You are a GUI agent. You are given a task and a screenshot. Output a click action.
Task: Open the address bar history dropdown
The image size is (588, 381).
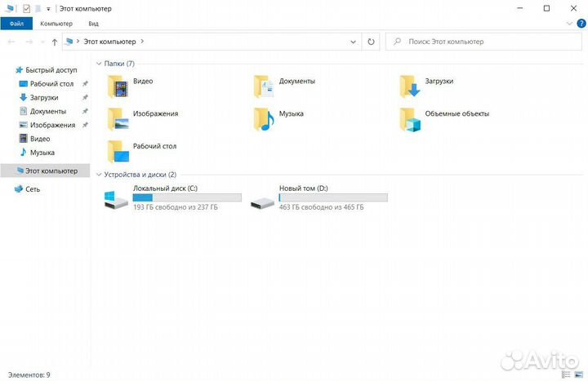[354, 42]
